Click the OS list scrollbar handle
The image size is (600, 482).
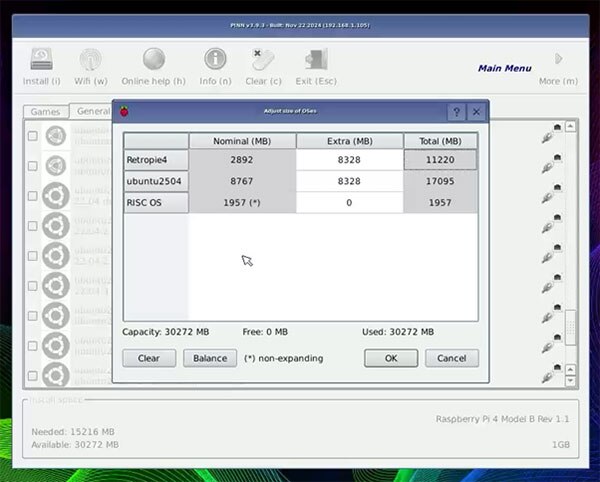(x=571, y=327)
